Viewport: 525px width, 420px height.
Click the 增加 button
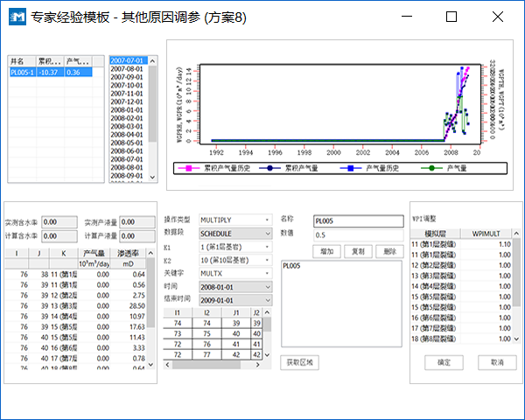click(x=326, y=250)
